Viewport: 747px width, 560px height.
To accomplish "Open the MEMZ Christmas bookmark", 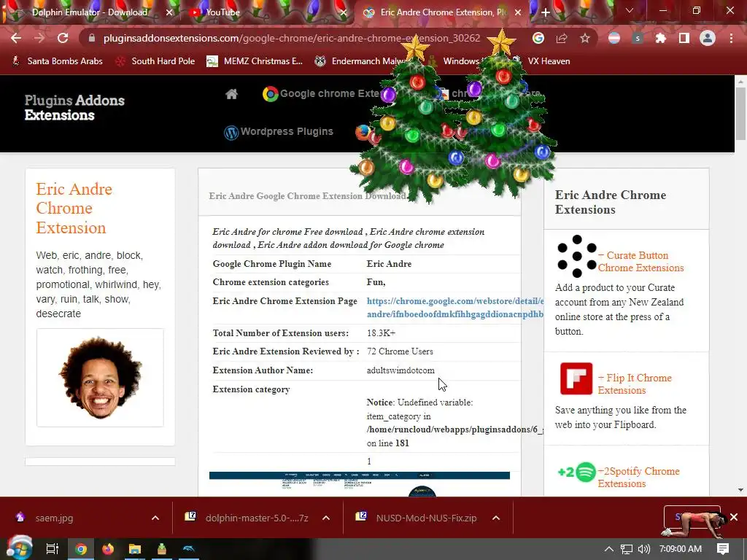I will click(255, 61).
